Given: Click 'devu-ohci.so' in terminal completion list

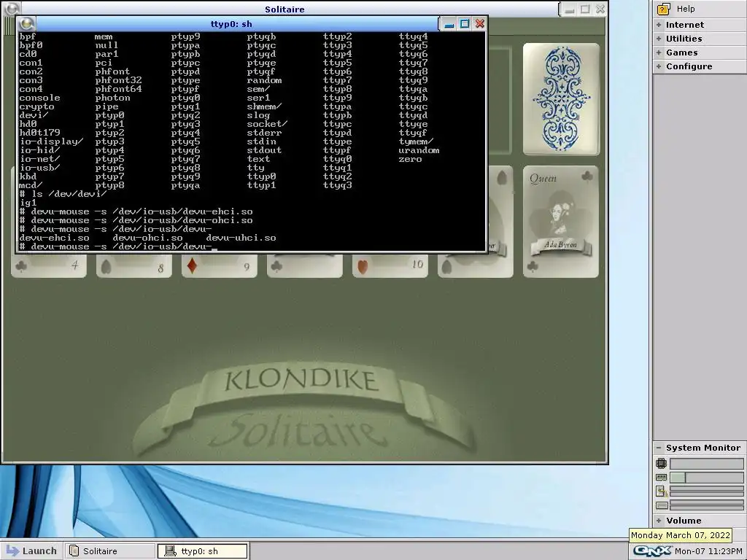Looking at the screenshot, I should [x=147, y=238].
